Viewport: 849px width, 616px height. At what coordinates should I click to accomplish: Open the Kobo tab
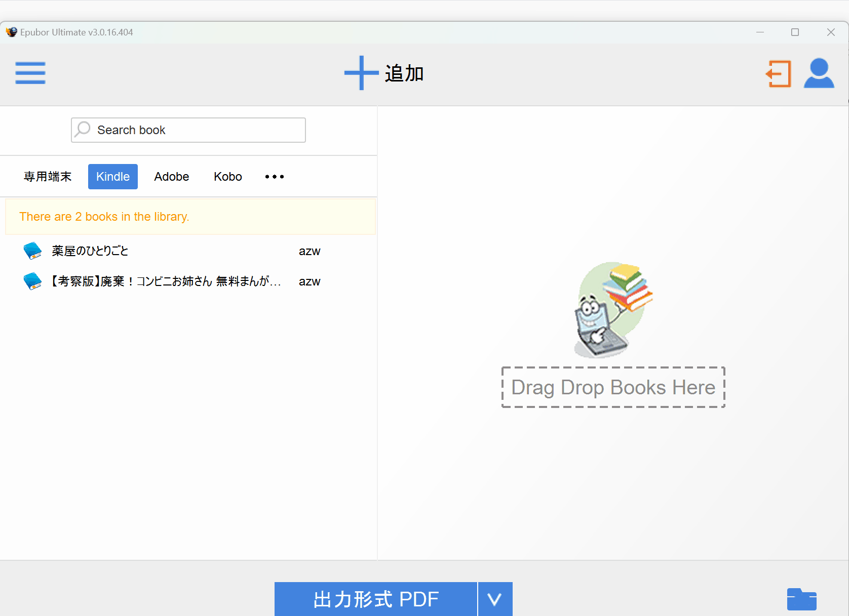click(x=228, y=177)
